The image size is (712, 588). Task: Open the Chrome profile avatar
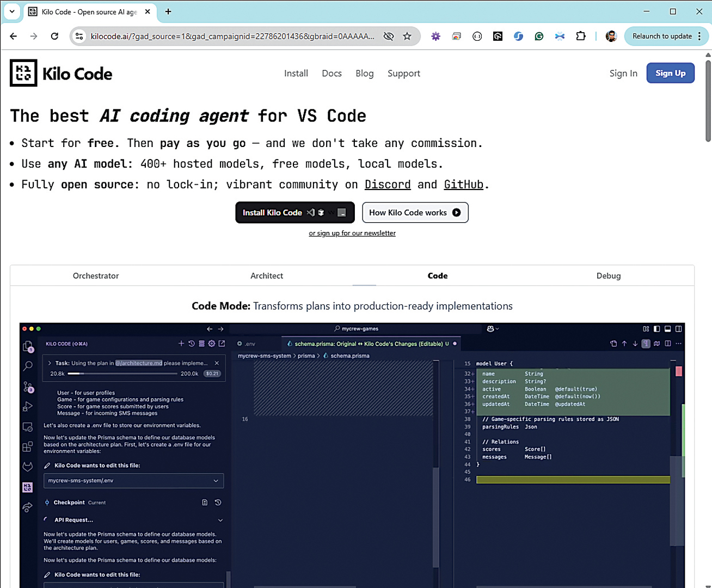(611, 36)
